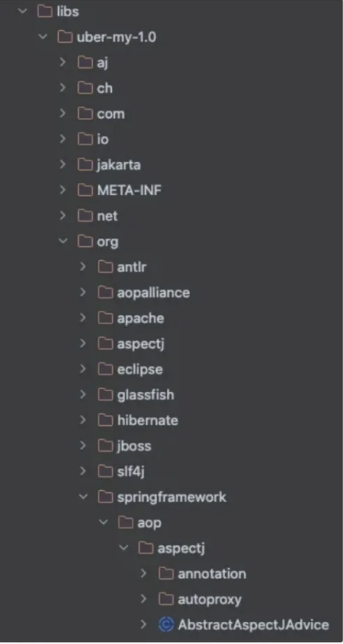Click the slf4j folder icon
The height and width of the screenshot is (644, 343).
click(105, 471)
